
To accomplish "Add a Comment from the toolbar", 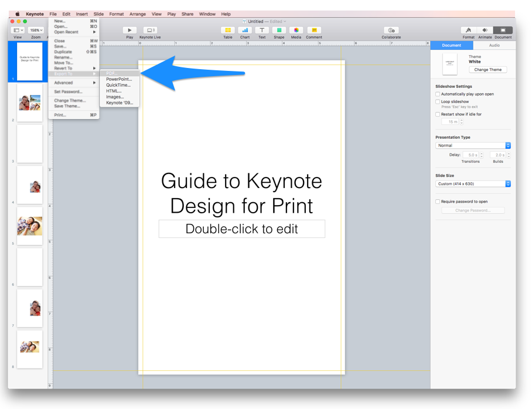I will coord(314,30).
